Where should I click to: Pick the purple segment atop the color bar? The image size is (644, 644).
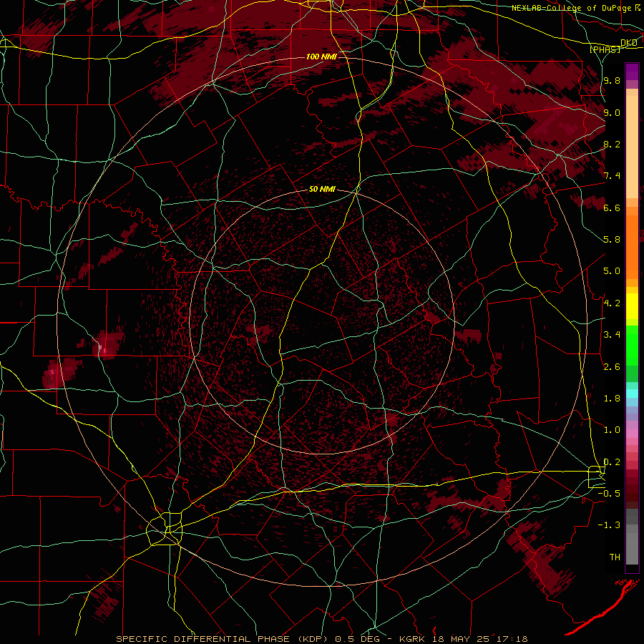[632, 72]
